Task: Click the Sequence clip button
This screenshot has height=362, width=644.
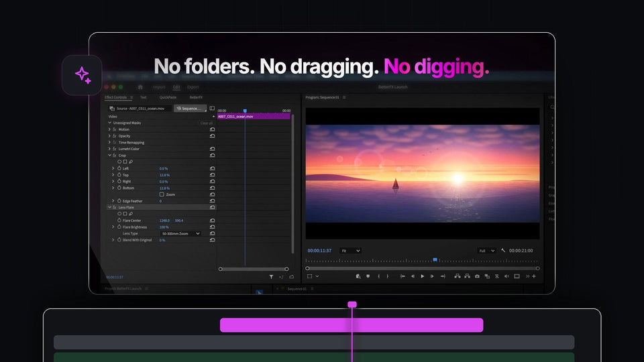Action: (191, 109)
